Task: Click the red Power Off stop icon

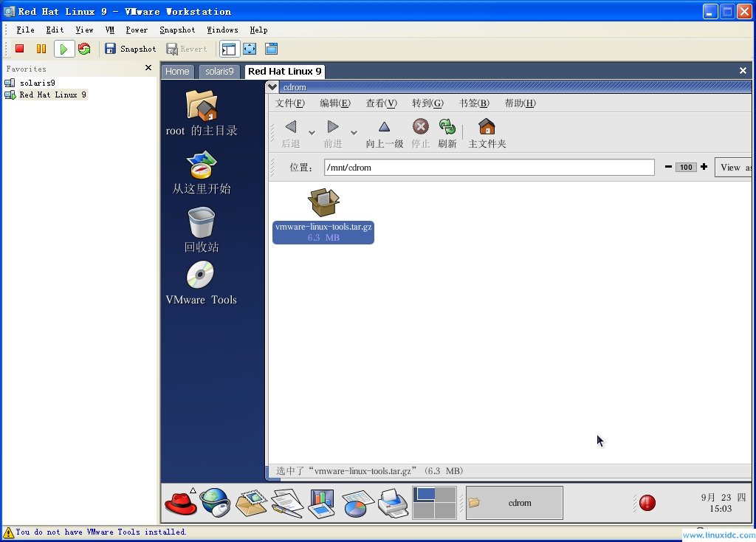Action: coord(20,49)
